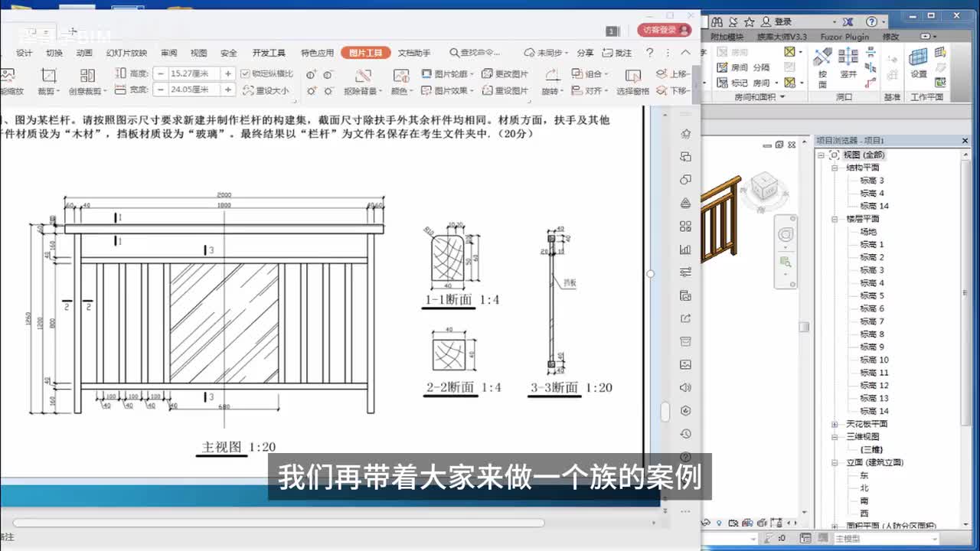
Task: Collapse the 结构平面 node in the project browser
Action: pyautogui.click(x=835, y=168)
